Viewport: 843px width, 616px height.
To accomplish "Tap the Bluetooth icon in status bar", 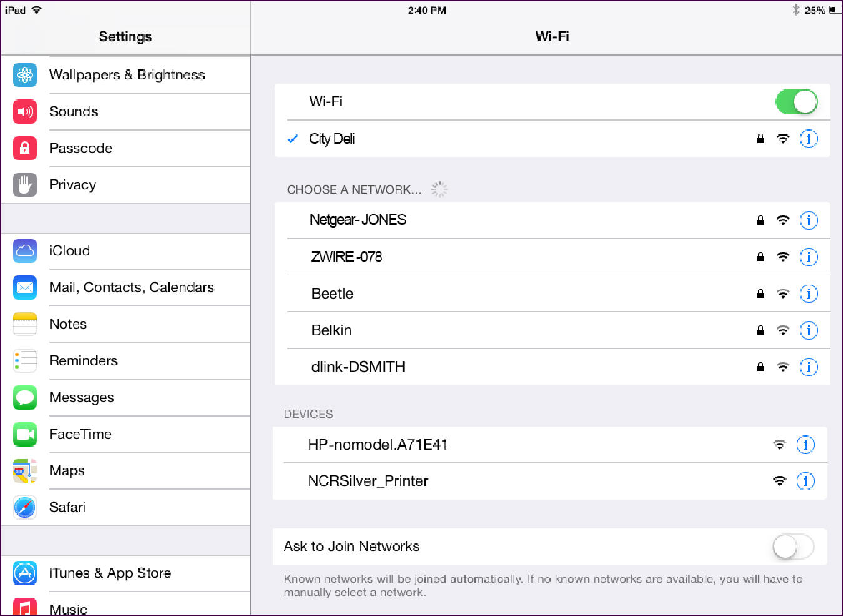I will [x=796, y=10].
